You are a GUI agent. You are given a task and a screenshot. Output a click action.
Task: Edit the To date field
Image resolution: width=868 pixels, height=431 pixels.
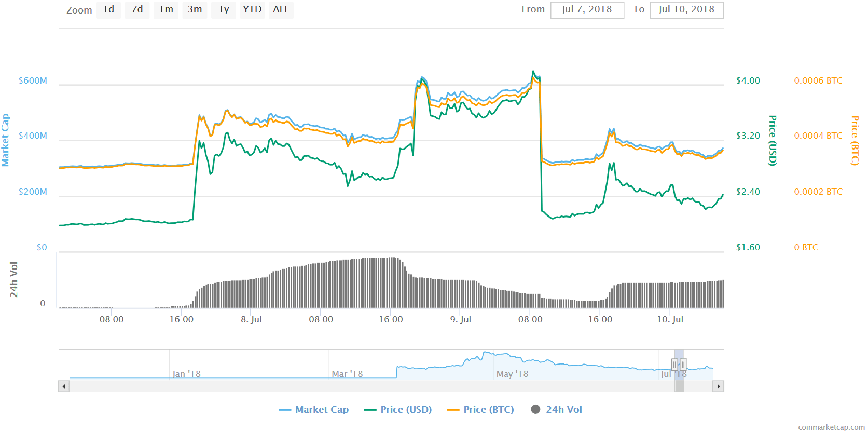click(686, 10)
